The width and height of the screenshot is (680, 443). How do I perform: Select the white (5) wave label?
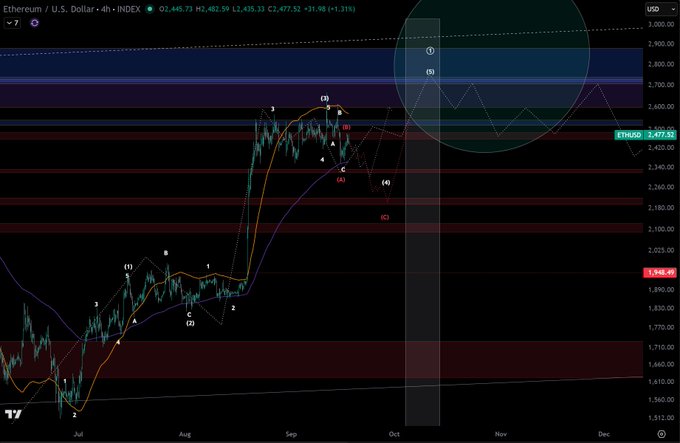pos(430,72)
